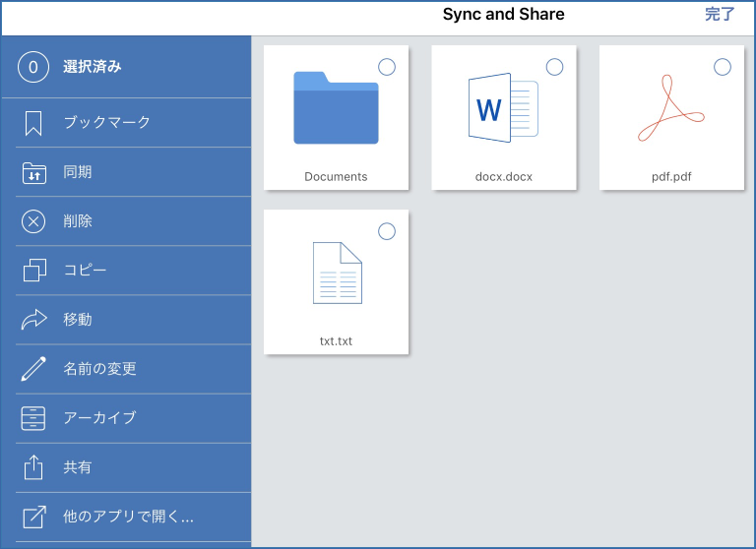
Task: Click the sync folder icon
Action: (34, 173)
